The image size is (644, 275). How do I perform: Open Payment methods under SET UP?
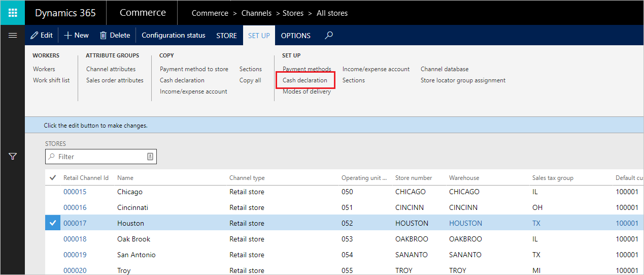coord(307,69)
